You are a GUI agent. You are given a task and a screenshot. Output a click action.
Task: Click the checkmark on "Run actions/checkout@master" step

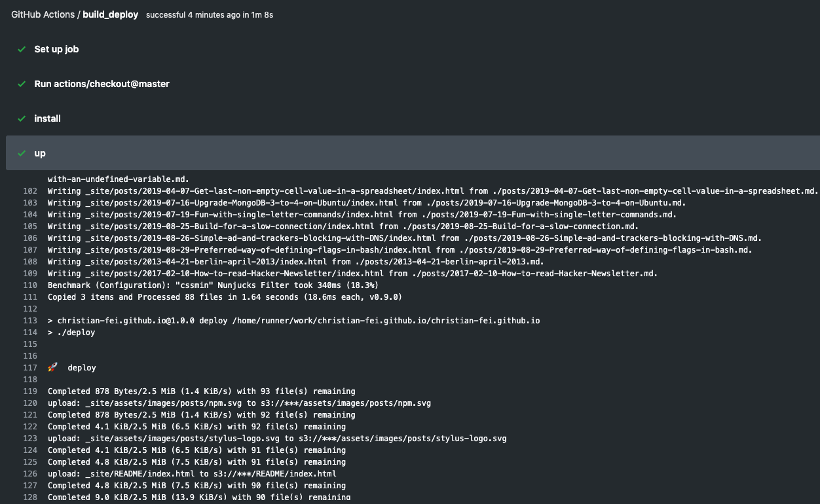(x=22, y=84)
